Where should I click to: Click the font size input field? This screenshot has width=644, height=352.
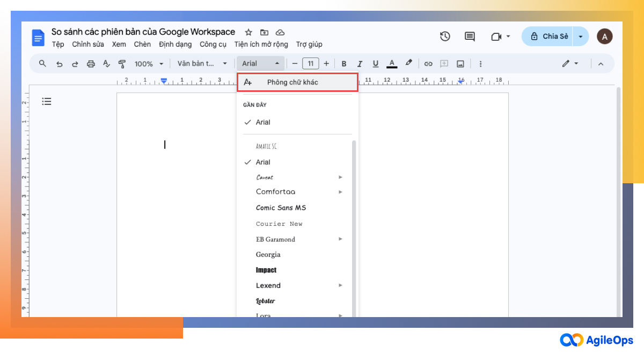[x=311, y=63]
